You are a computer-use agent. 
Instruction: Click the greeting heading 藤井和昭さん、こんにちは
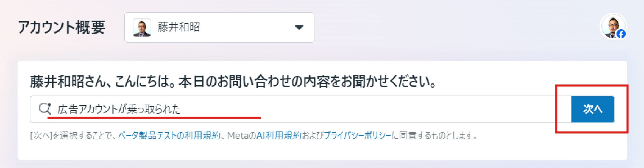pyautogui.click(x=102, y=81)
